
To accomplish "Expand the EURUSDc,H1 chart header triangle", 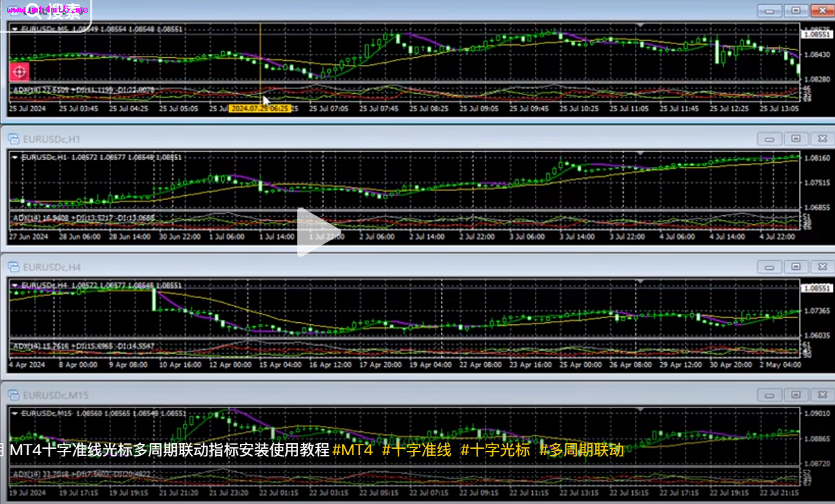I will [x=15, y=157].
